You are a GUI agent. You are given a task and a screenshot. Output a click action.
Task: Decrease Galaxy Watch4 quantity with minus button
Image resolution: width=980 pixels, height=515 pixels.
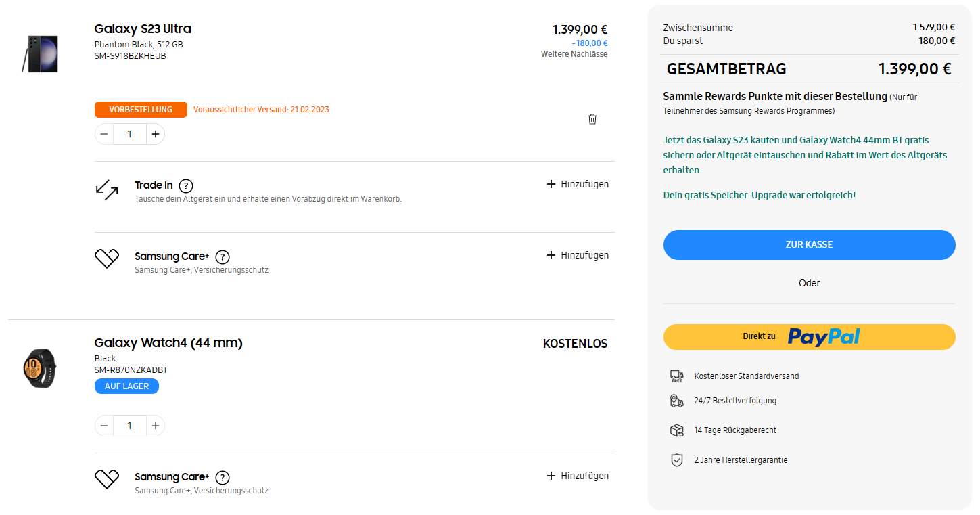(104, 426)
